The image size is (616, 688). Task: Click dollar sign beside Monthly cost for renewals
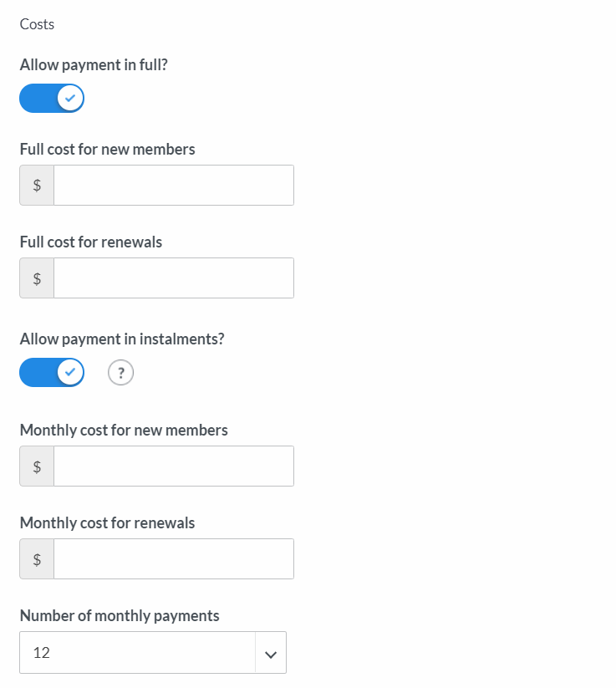37,559
